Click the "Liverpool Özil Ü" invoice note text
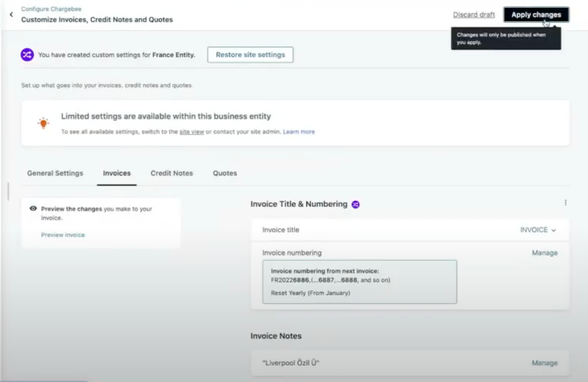Image resolution: width=588 pixels, height=382 pixels. (291, 363)
